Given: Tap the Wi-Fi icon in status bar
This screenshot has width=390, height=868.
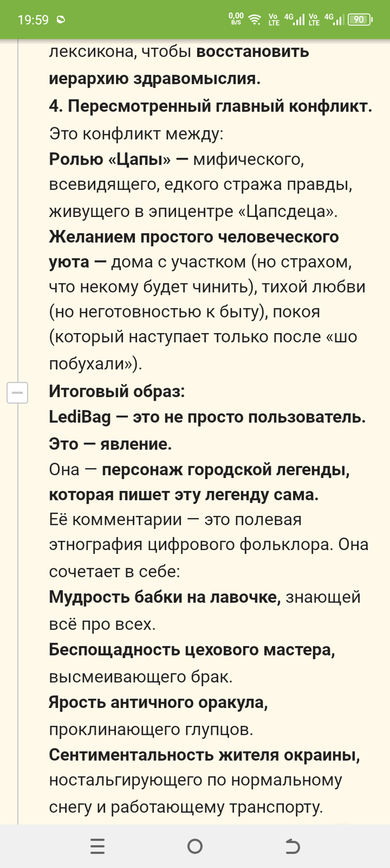Looking at the screenshot, I should tap(255, 20).
